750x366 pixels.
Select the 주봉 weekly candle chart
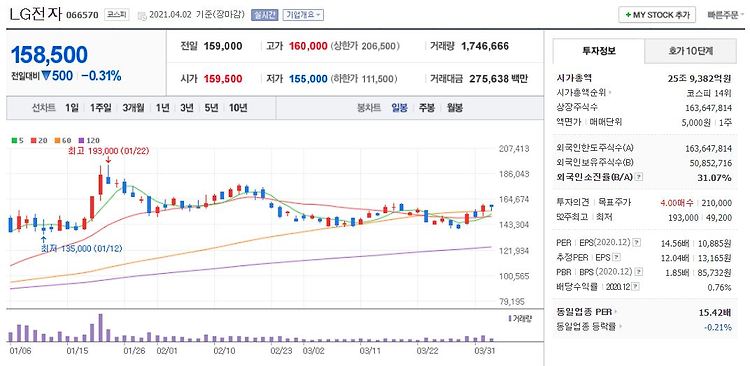click(427, 108)
